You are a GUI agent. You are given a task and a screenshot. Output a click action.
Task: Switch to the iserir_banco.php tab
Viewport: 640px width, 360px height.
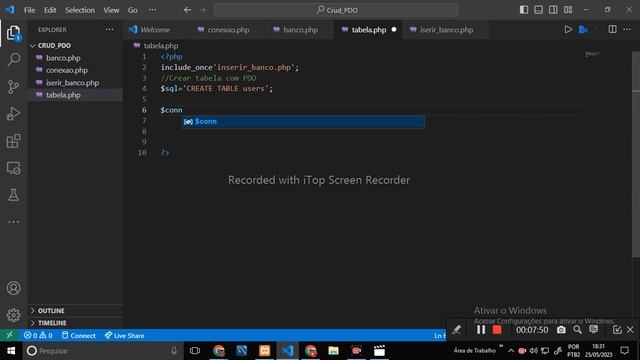click(x=447, y=30)
